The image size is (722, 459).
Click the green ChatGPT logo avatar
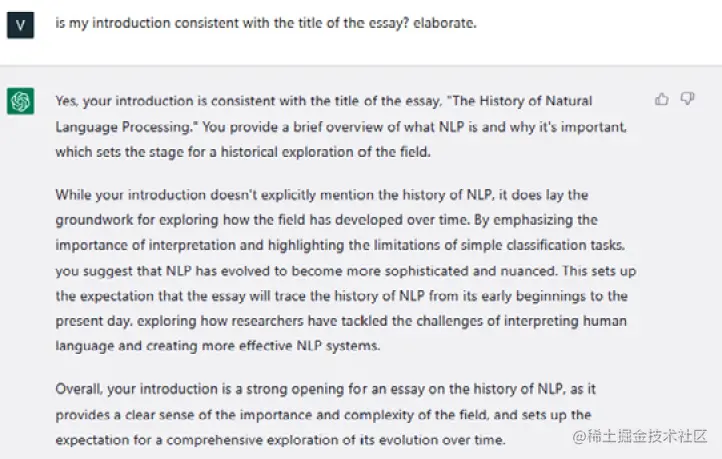pos(20,101)
